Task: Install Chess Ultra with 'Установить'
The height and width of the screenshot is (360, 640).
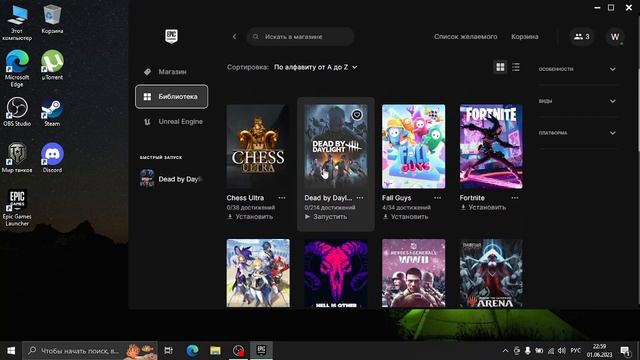Action: click(x=250, y=217)
